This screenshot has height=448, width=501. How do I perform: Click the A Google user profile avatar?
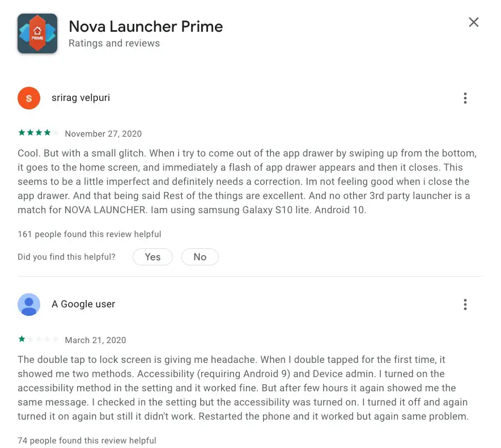point(29,305)
